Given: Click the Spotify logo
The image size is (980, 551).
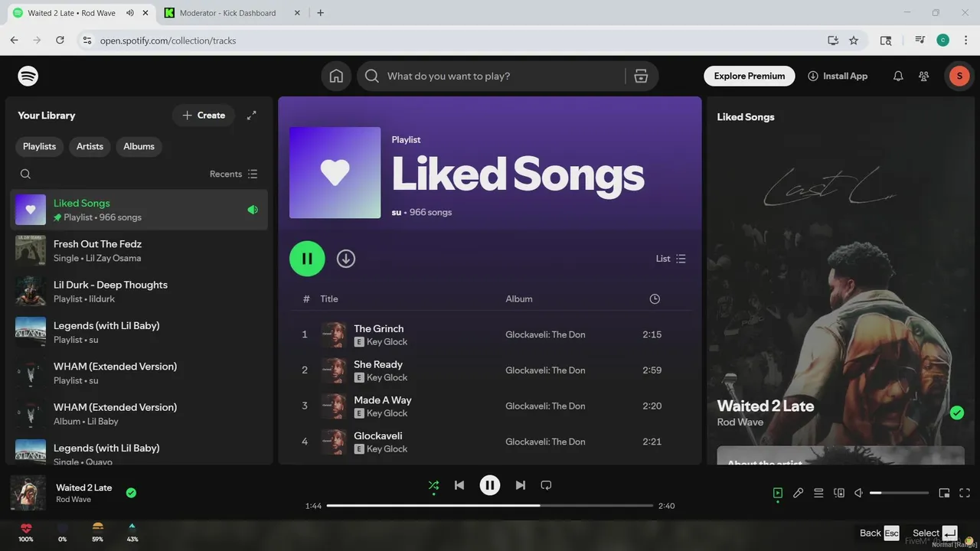Looking at the screenshot, I should 28,76.
